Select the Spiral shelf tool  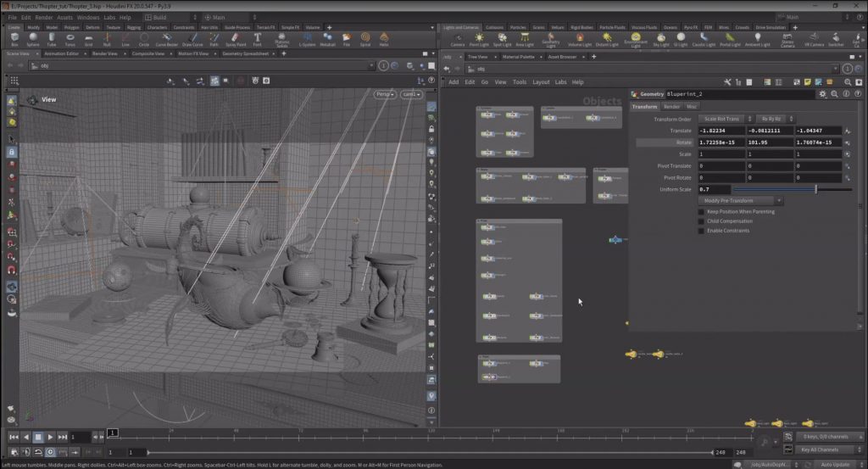(365, 39)
